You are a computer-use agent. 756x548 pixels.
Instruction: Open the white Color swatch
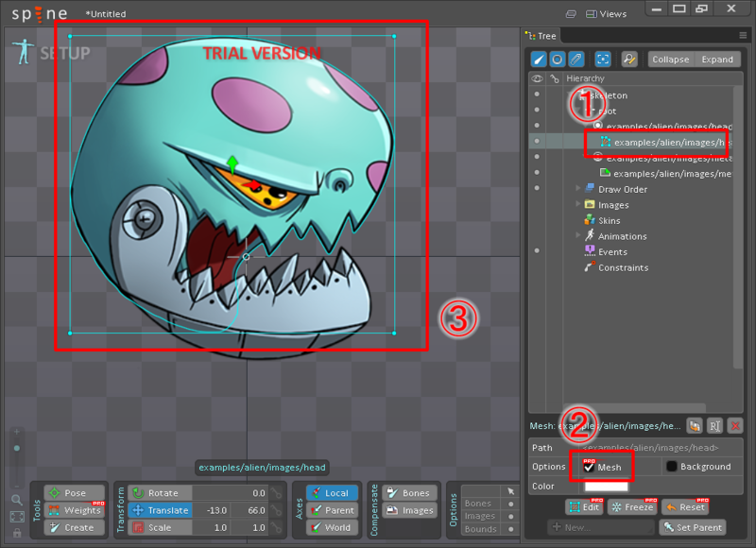606,486
